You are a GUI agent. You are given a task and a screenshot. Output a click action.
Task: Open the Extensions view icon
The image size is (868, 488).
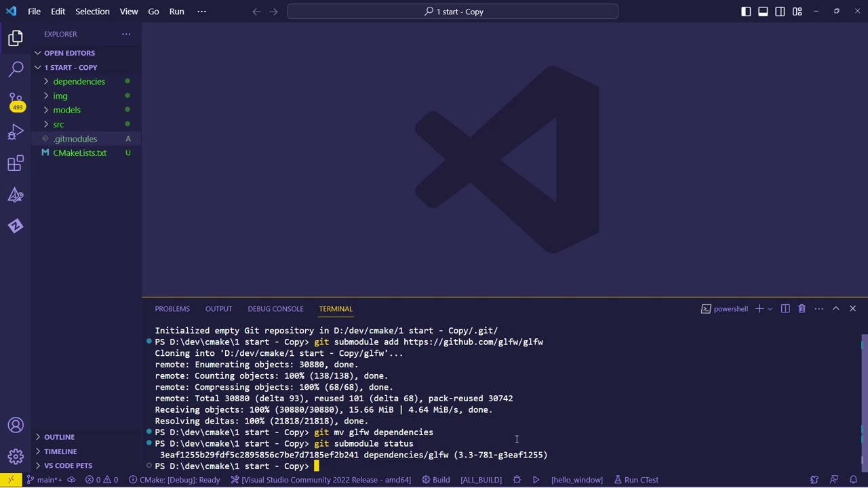coord(16,163)
